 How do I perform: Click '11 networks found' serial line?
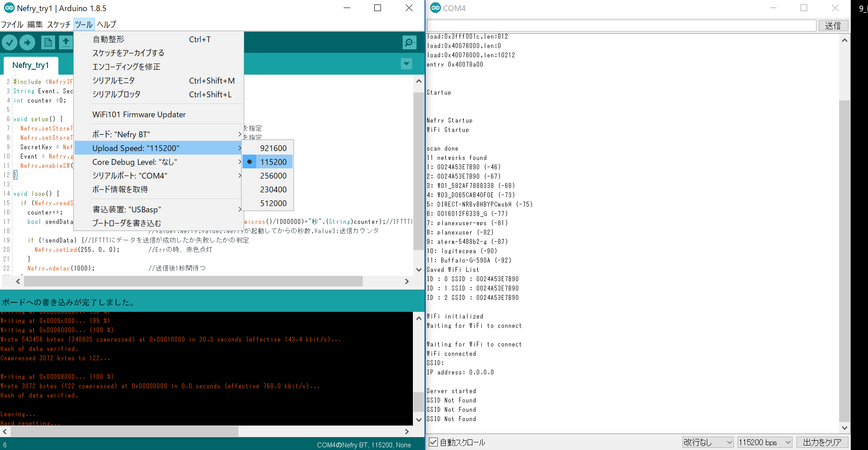pyautogui.click(x=457, y=158)
